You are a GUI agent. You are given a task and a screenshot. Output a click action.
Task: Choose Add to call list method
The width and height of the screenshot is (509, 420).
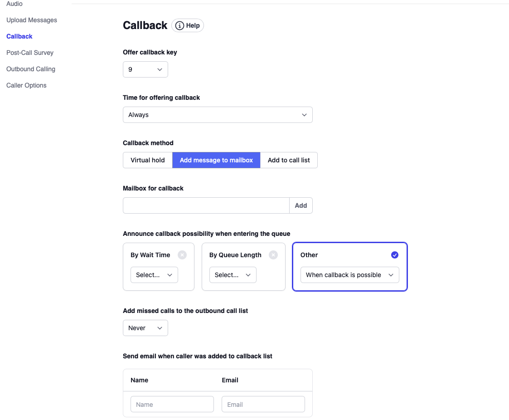pos(289,160)
